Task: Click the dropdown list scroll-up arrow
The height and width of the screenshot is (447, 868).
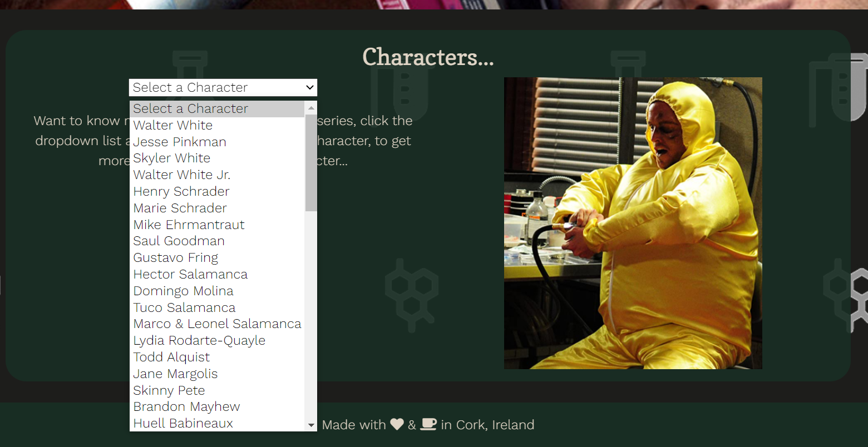Action: tap(311, 108)
